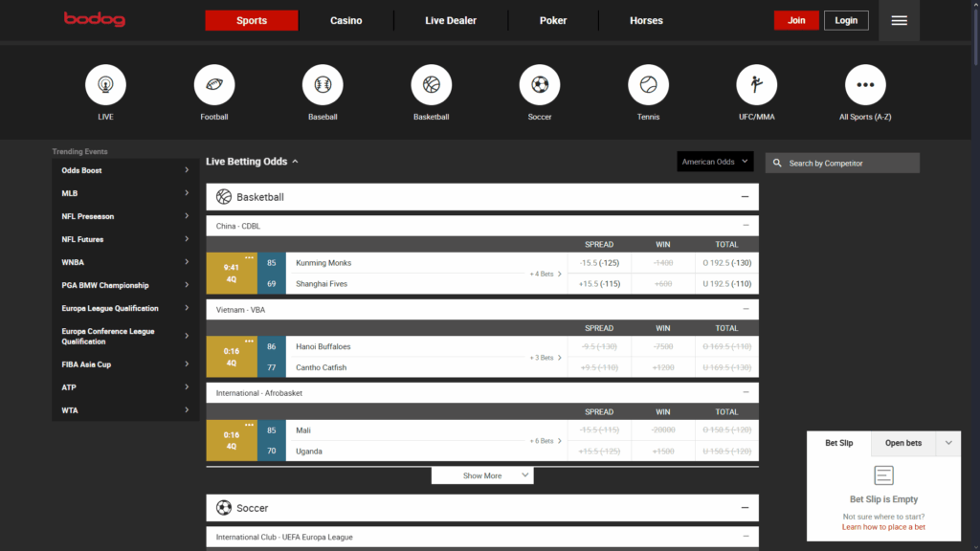Screen dimensions: 980x551
Task: Expand the Show More dropdown
Action: pos(482,475)
